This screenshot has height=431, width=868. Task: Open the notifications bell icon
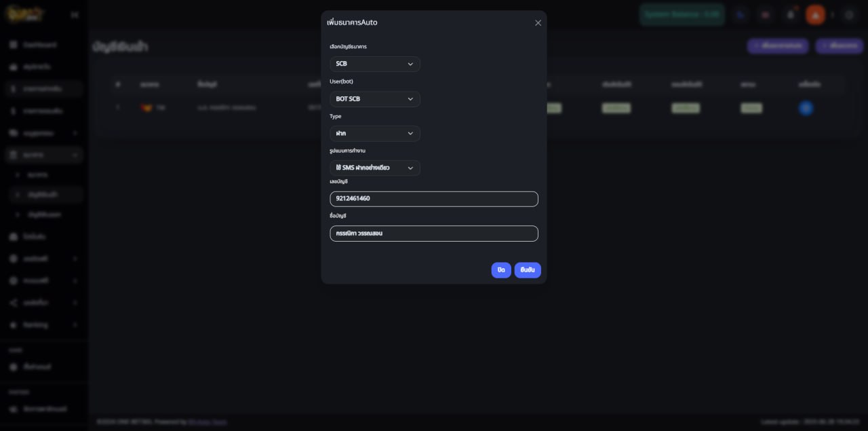[790, 14]
